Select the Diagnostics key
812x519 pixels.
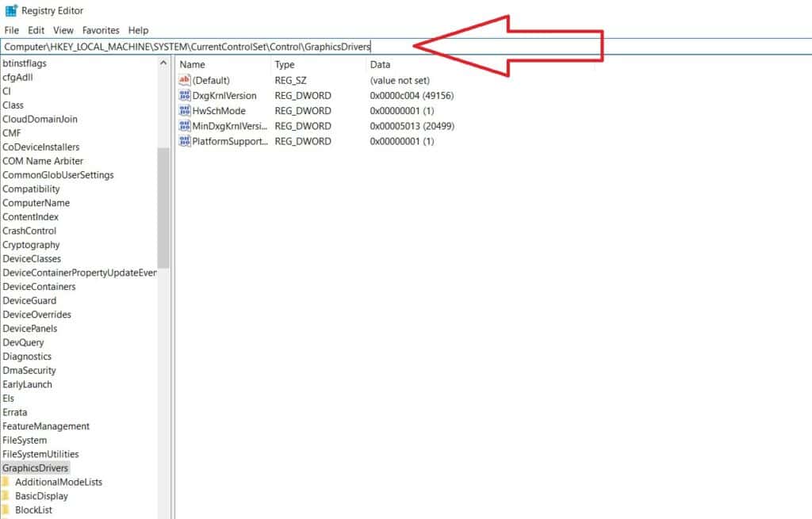pyautogui.click(x=27, y=357)
